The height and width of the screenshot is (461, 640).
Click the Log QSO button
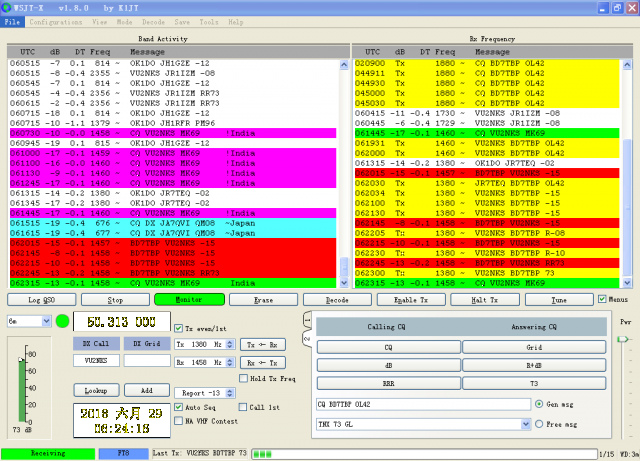42,300
